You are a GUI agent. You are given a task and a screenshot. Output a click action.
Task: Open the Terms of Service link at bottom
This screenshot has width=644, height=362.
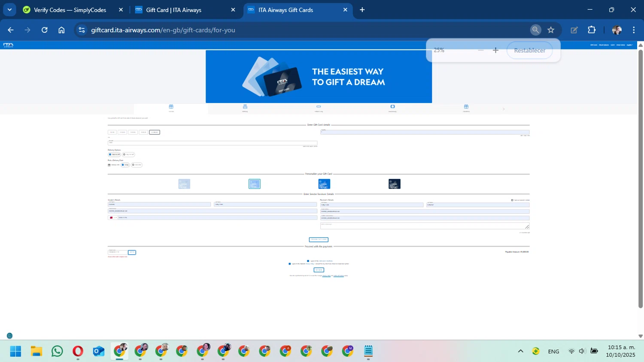tap(339, 276)
